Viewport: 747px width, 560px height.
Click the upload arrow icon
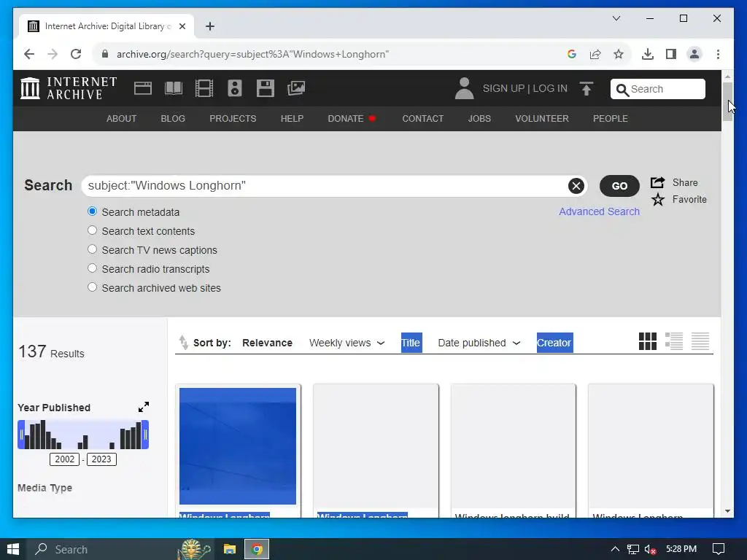(x=587, y=88)
